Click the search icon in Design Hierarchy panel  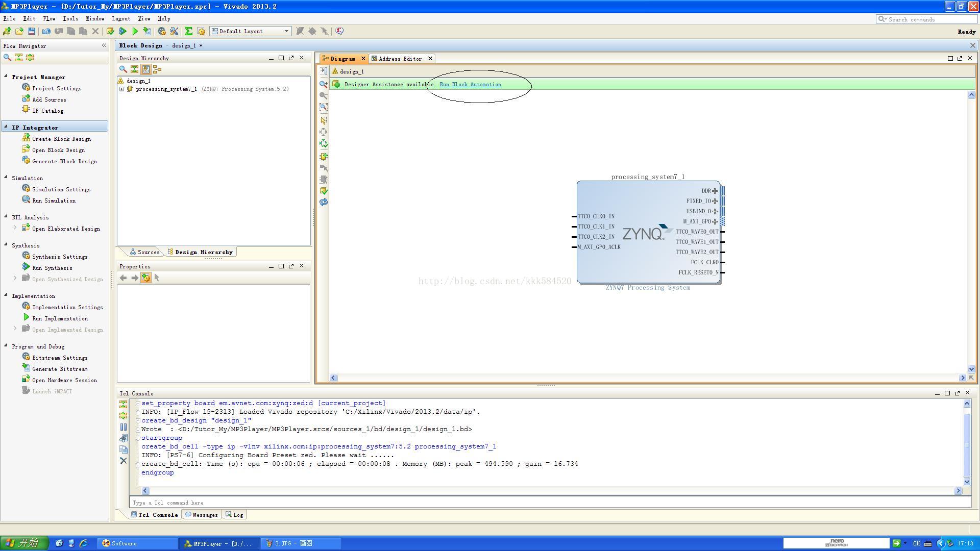point(123,69)
